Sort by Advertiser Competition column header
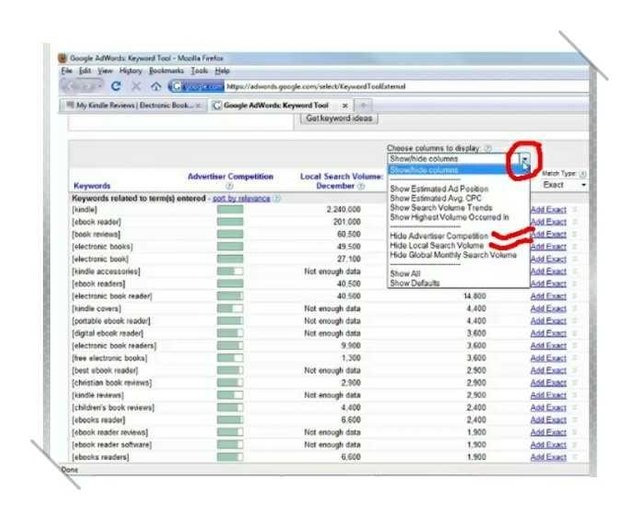The width and height of the screenshot is (640, 521). coord(230,177)
